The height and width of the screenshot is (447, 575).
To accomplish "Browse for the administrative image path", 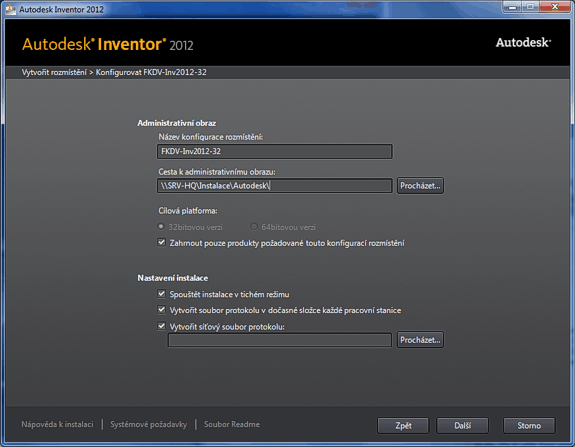I will 420,186.
